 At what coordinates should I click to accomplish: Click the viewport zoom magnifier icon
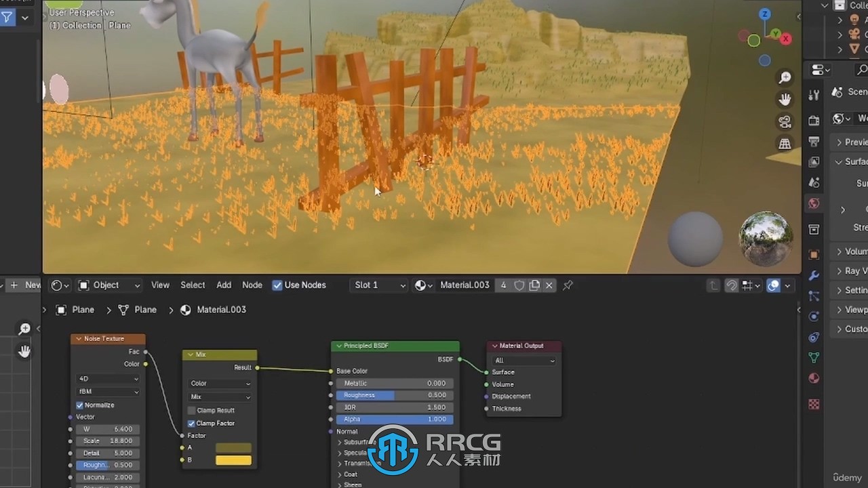pyautogui.click(x=785, y=78)
